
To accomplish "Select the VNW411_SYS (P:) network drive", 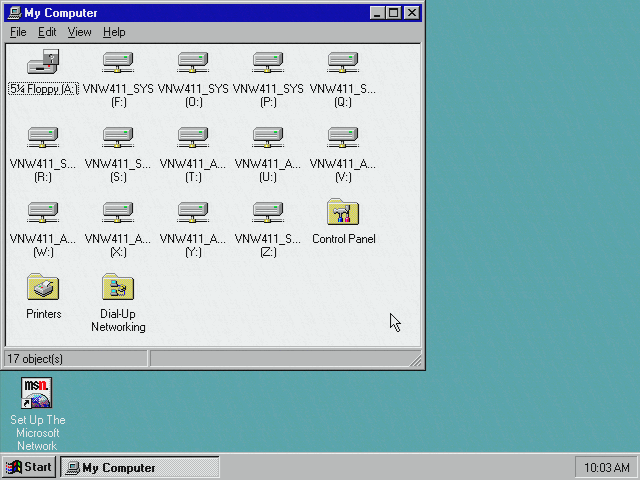I will pos(268,62).
